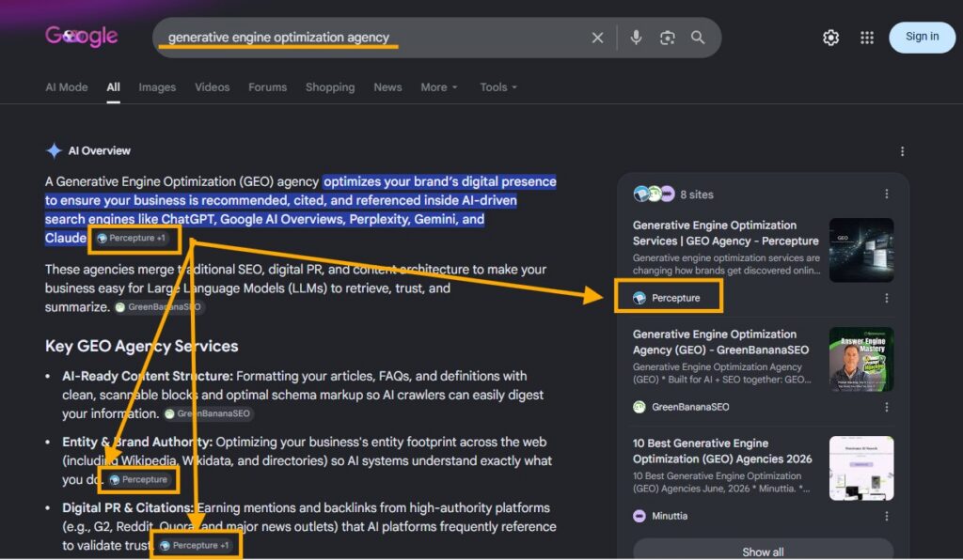Image resolution: width=963 pixels, height=560 pixels.
Task: Open the Answer Engine Mastery thumbnail
Action: pyautogui.click(x=861, y=360)
